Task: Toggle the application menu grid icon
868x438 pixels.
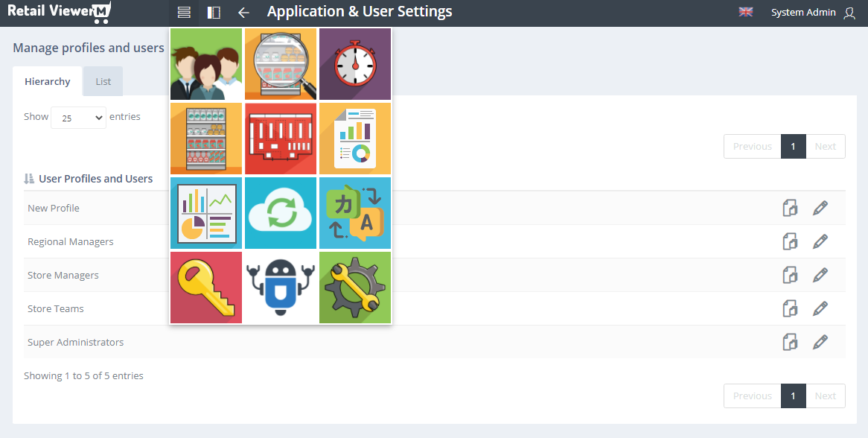Action: pos(185,12)
